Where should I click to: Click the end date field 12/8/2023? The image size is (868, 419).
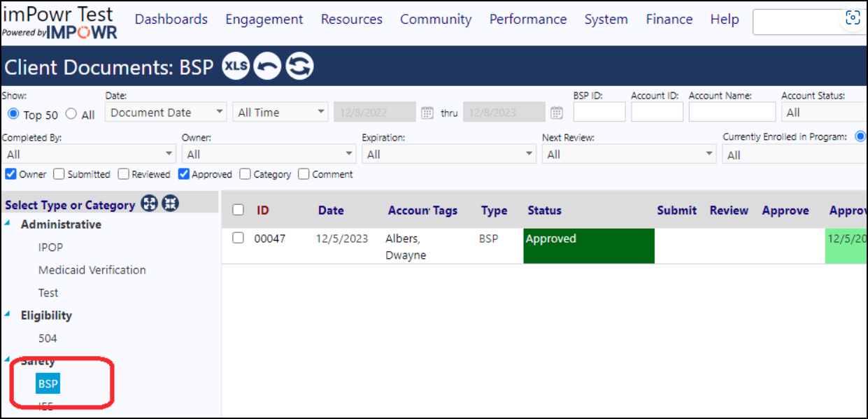504,112
